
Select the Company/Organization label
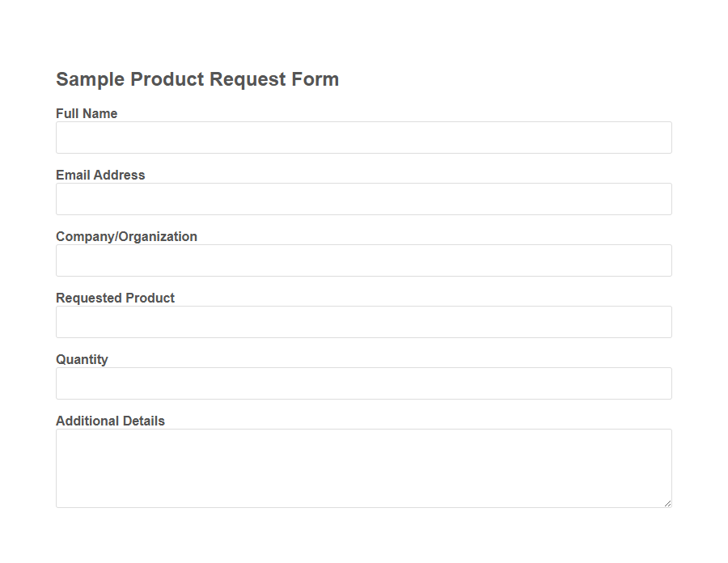pos(126,236)
